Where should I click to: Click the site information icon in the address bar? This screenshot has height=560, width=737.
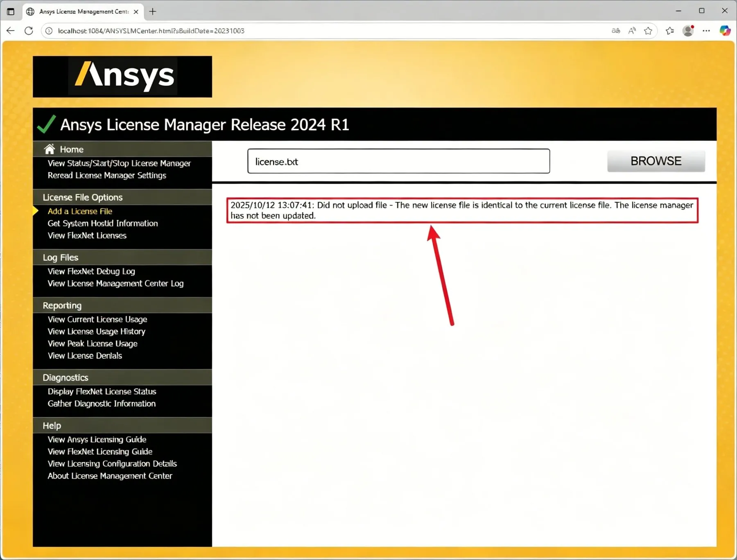click(49, 31)
